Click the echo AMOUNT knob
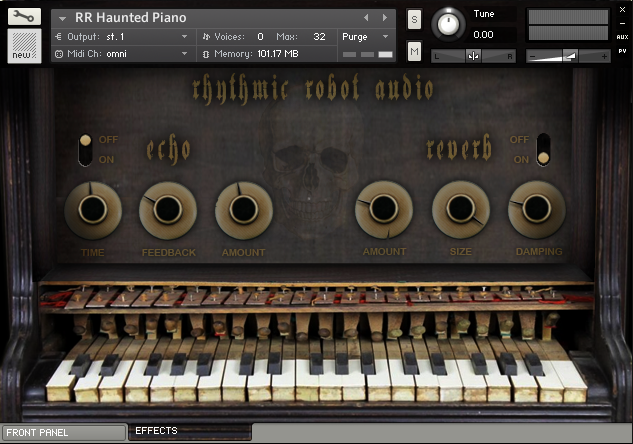 pos(243,210)
